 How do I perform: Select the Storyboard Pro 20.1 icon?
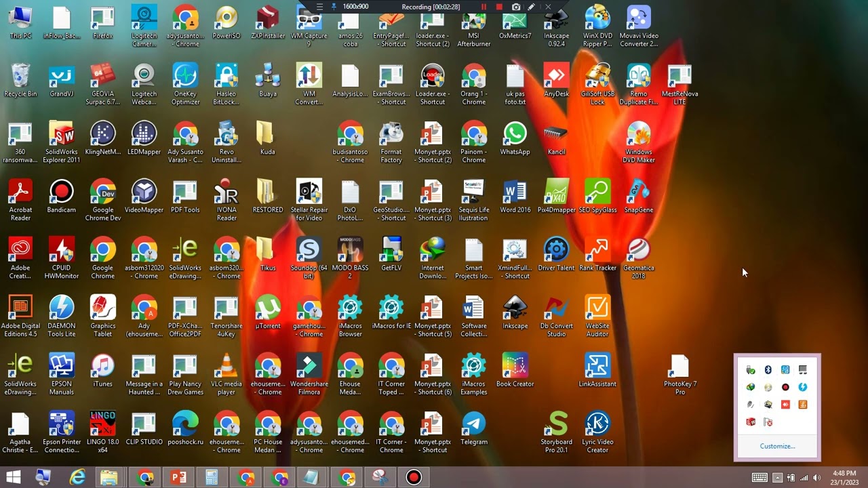tap(556, 432)
